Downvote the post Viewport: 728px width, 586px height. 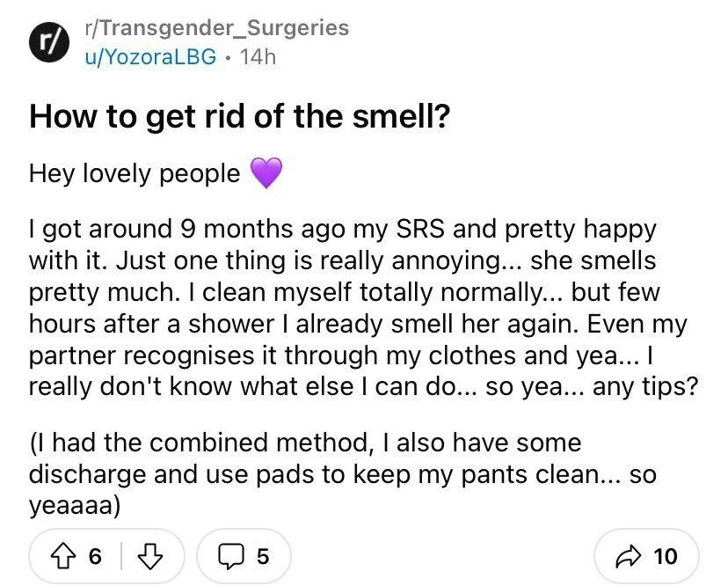[x=151, y=556]
